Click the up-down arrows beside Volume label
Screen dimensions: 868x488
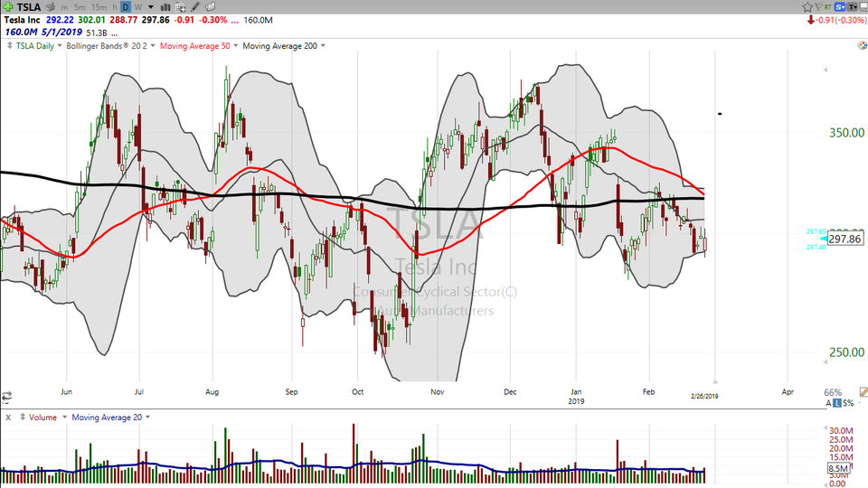(x=23, y=418)
